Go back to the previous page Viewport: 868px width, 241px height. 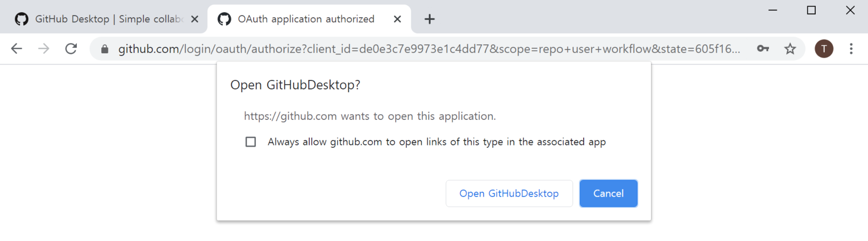pyautogui.click(x=17, y=49)
